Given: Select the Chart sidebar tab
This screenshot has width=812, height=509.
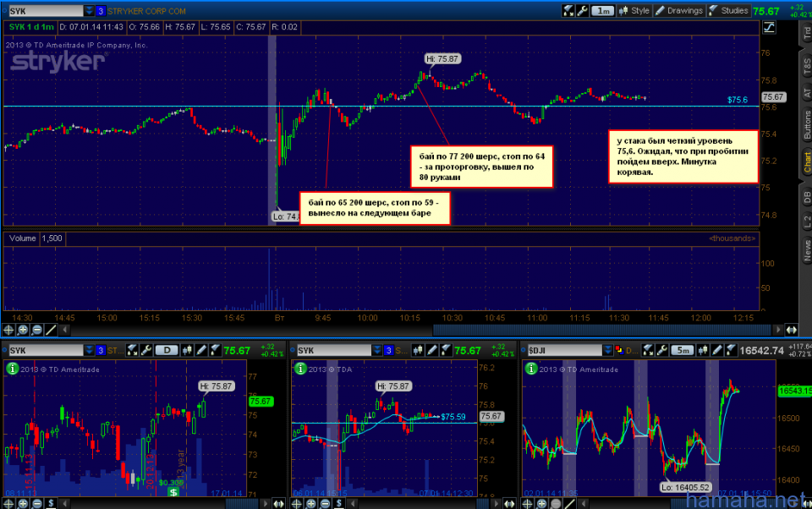Looking at the screenshot, I should point(806,162).
